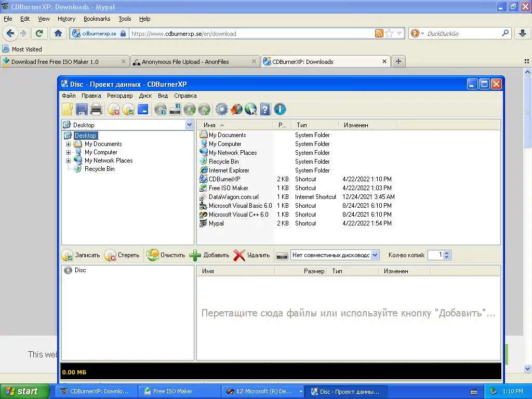Image resolution: width=532 pixels, height=399 pixels.
Task: Expand the My Documents tree node
Action: pyautogui.click(x=68, y=144)
